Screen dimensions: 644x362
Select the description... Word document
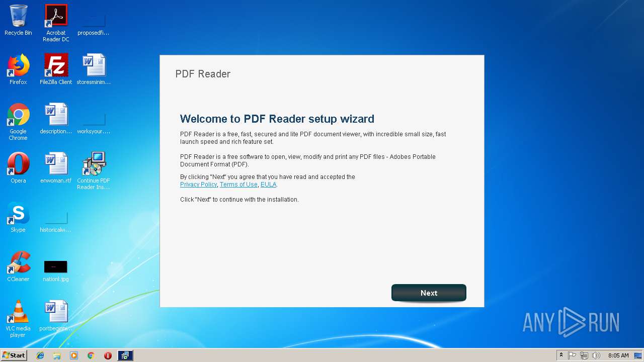[56, 119]
